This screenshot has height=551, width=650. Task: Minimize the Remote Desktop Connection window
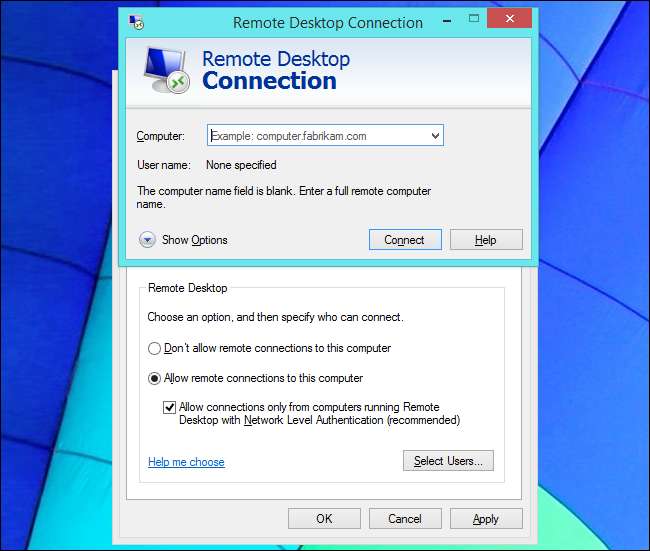click(x=447, y=20)
